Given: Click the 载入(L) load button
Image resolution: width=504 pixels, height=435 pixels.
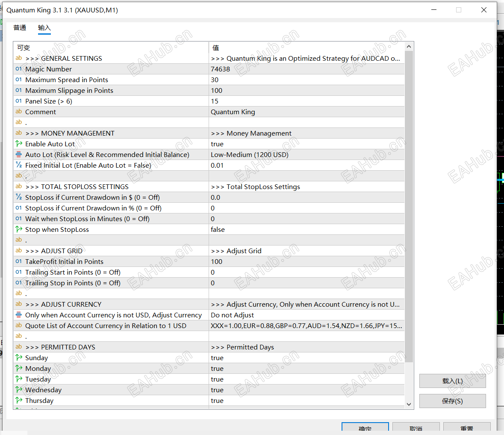Looking at the screenshot, I should [x=452, y=381].
